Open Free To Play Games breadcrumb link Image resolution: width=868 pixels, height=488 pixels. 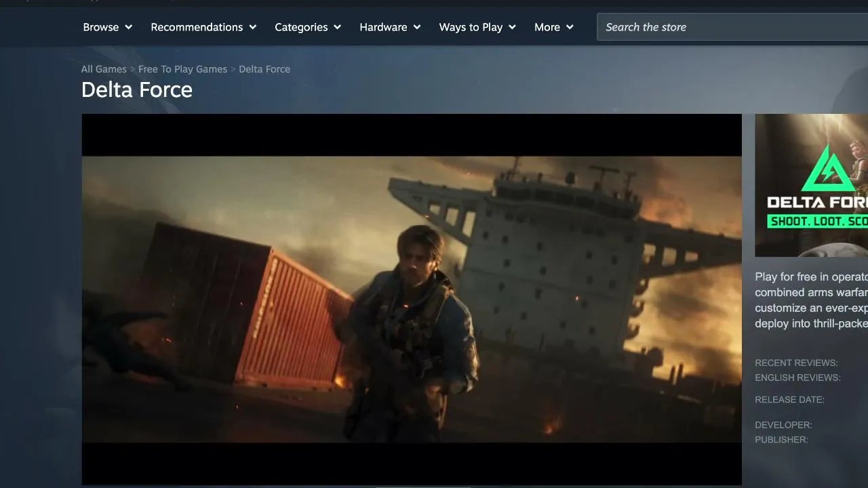(182, 69)
